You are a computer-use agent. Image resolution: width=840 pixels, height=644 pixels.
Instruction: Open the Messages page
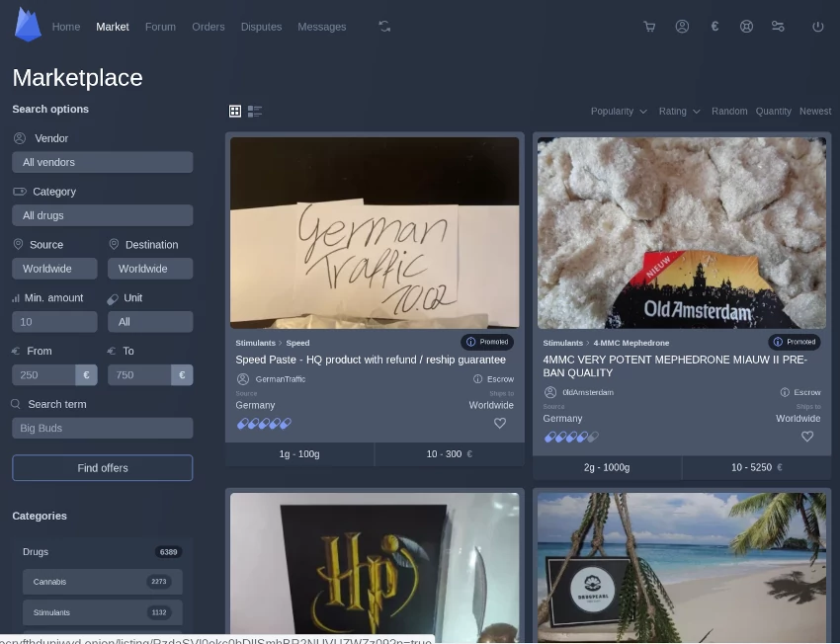point(322,27)
